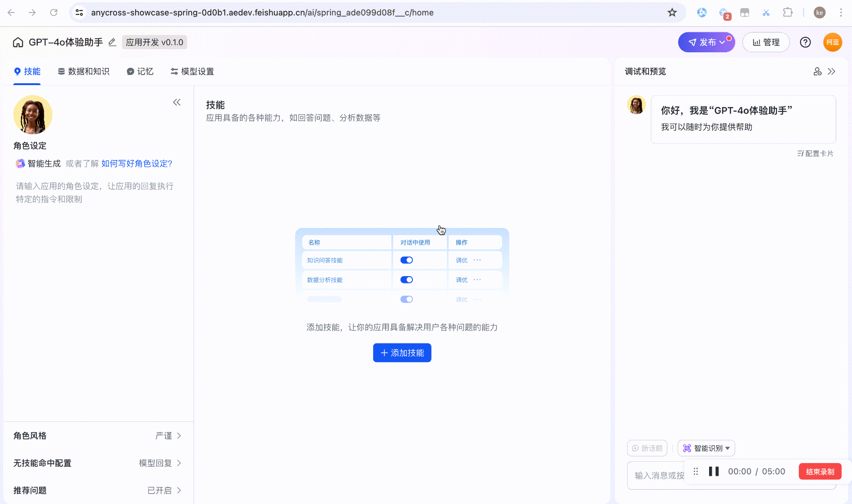Switch to the 模型设置 tab
The width and height of the screenshot is (852, 504).
tap(192, 71)
